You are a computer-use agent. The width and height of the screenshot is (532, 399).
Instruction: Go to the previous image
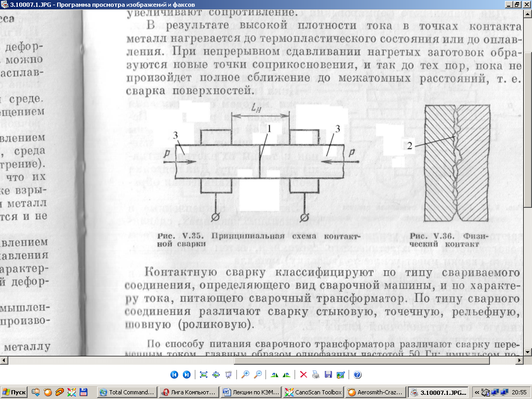click(x=174, y=375)
